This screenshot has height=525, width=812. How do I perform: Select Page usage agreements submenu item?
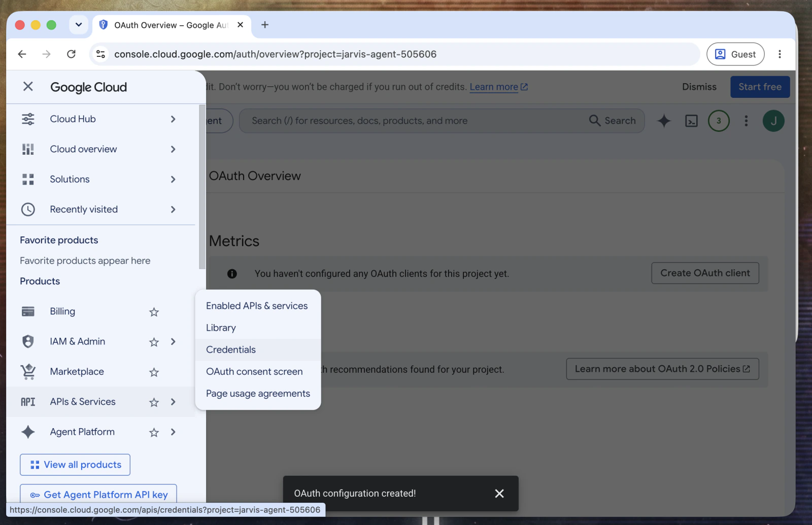258,394
